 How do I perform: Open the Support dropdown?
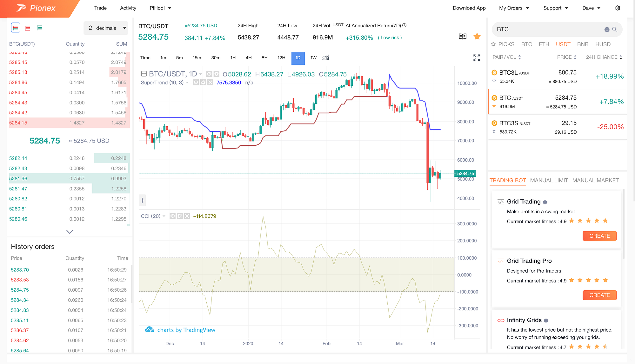[556, 8]
